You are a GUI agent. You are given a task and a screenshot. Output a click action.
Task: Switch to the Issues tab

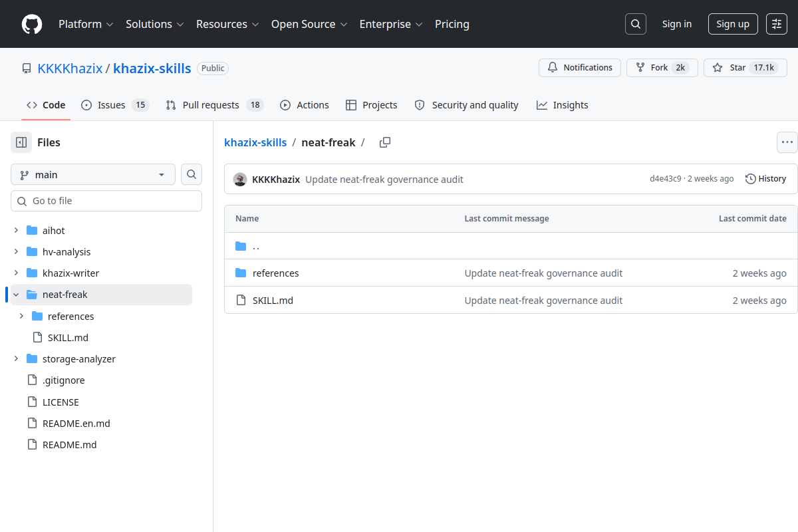pyautogui.click(x=114, y=105)
